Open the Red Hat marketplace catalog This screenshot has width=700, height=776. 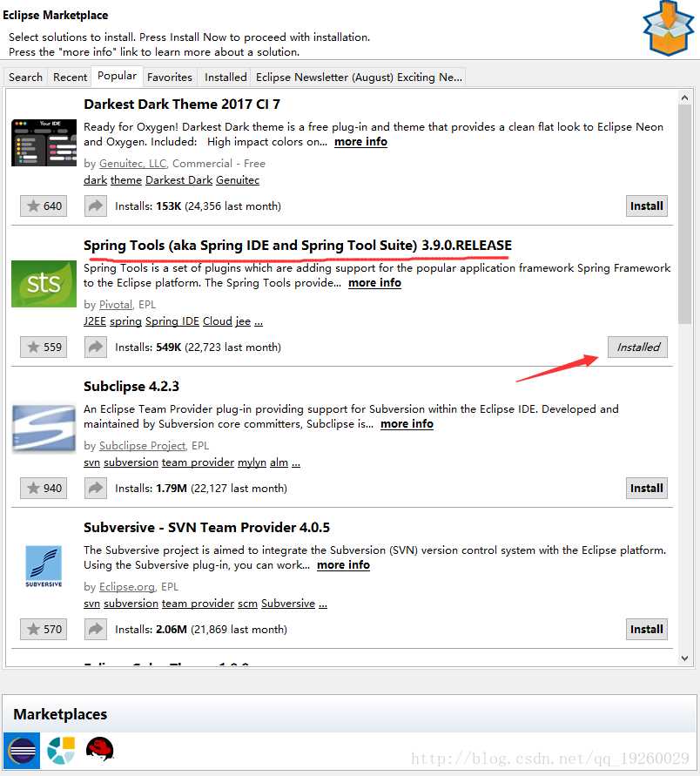point(100,750)
